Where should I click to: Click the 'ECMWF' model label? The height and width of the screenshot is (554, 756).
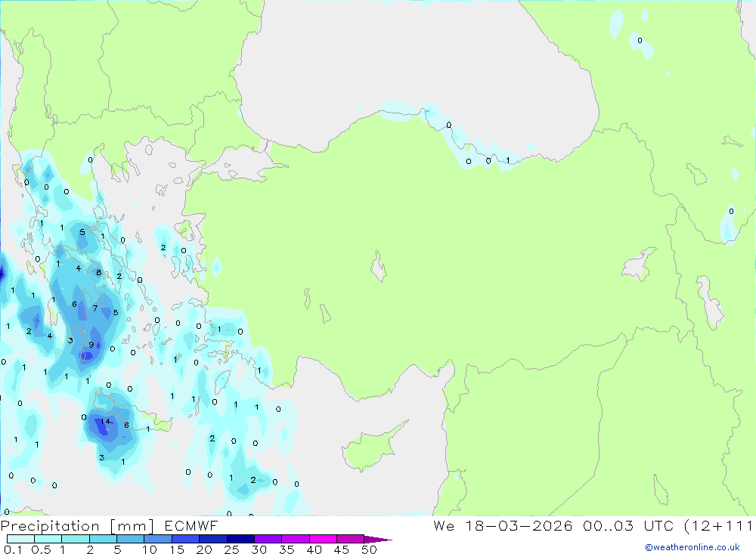[191, 525]
